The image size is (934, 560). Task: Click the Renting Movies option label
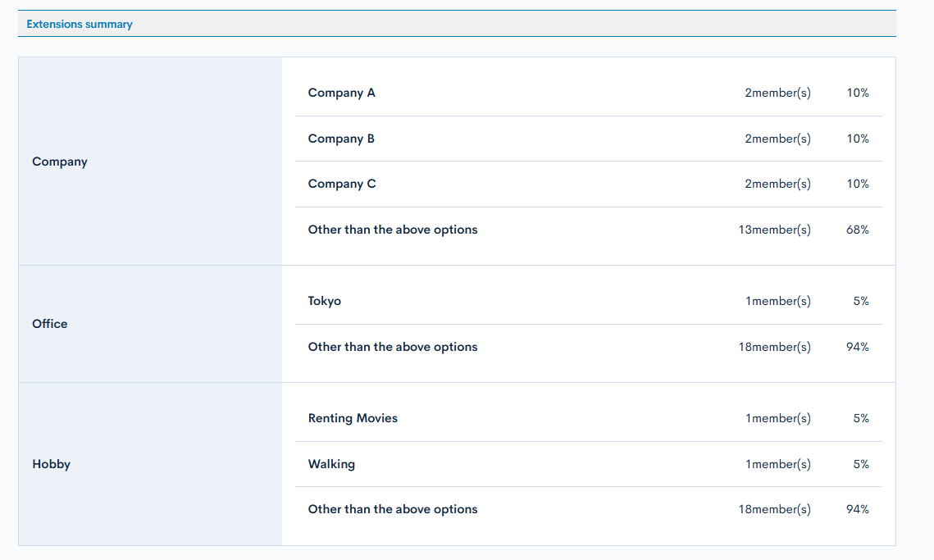(353, 418)
